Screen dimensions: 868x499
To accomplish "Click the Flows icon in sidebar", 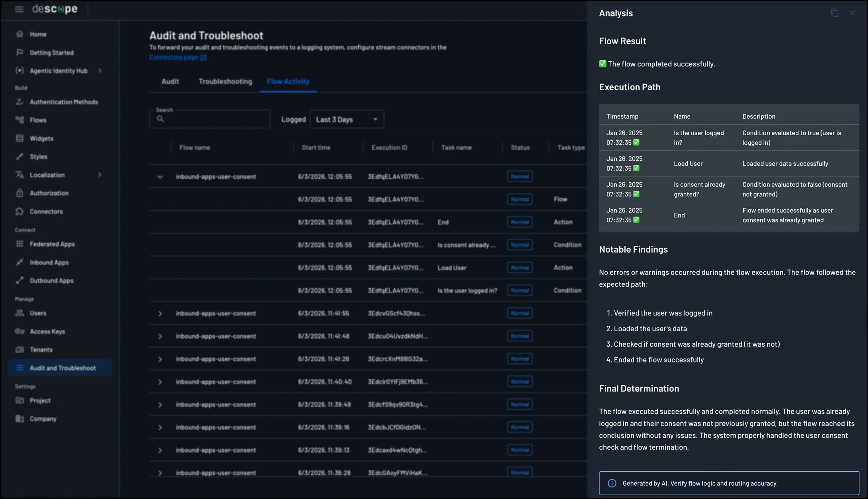I will coord(20,120).
